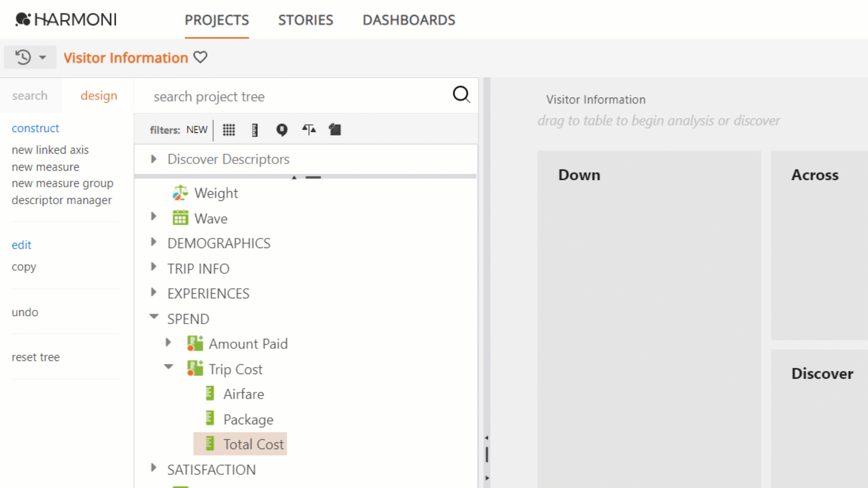
Task: Choose new measure
Action: point(46,167)
